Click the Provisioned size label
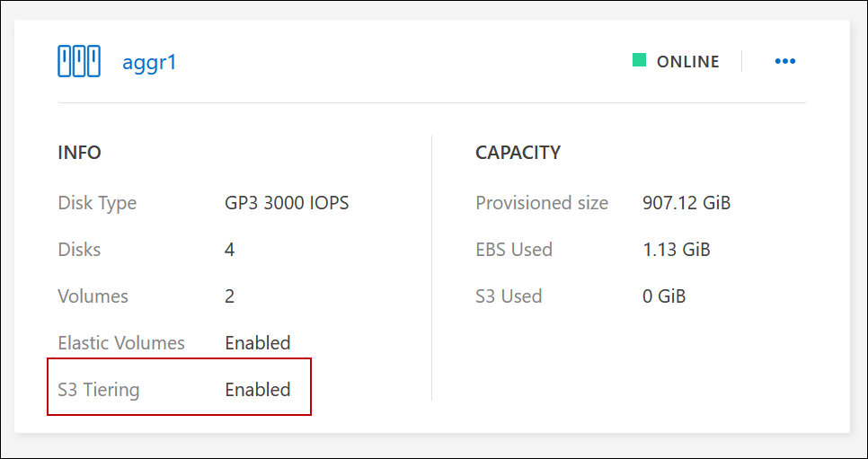The width and height of the screenshot is (868, 459). (x=542, y=203)
